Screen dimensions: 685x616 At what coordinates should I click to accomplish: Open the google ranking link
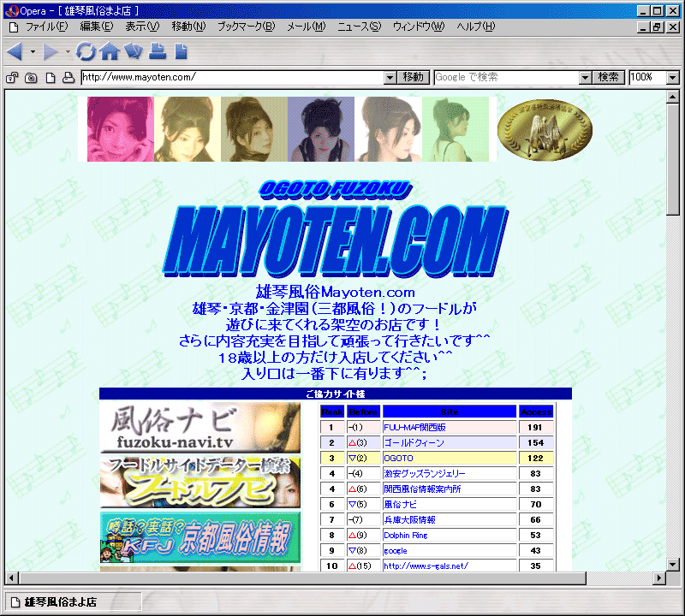pos(396,550)
